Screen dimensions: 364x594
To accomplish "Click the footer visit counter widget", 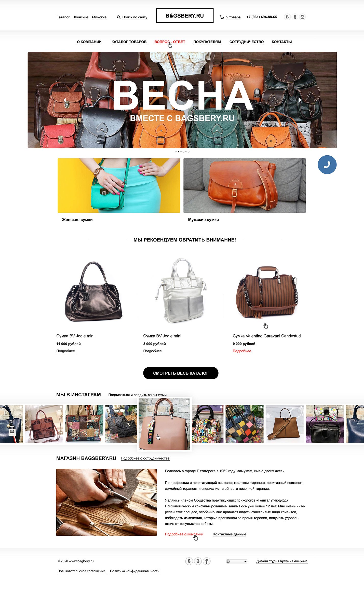I will click(x=237, y=561).
